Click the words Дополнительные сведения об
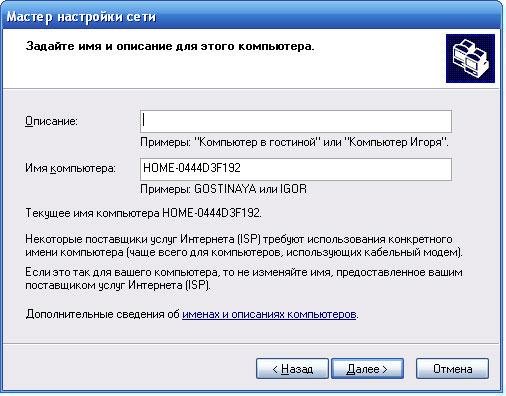This screenshot has height=396, width=506. coord(103,314)
